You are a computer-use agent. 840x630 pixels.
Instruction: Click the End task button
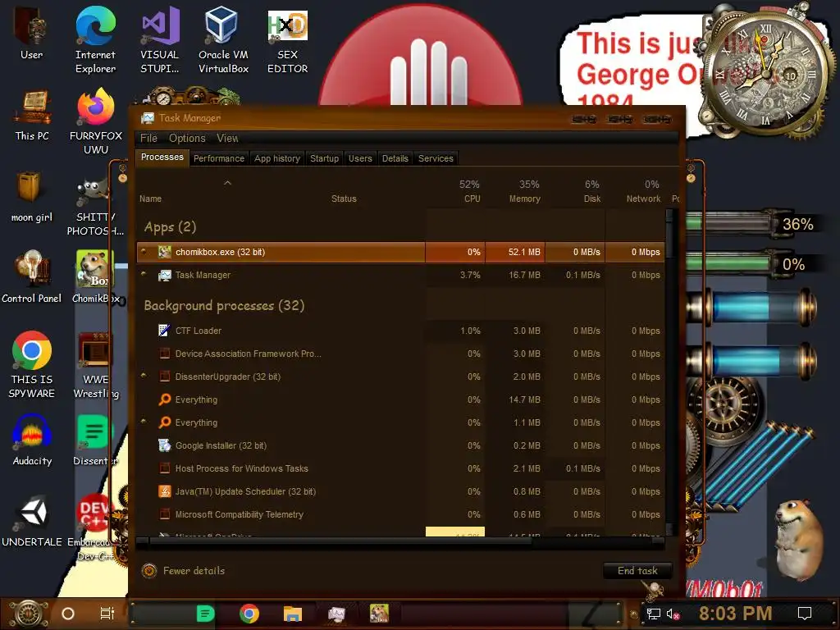click(637, 571)
